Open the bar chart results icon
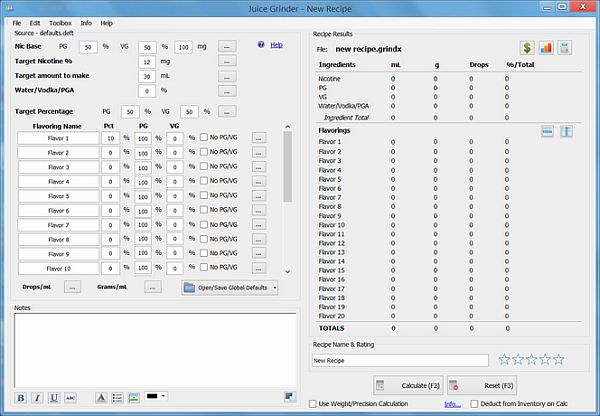The height and width of the screenshot is (416, 600). pyautogui.click(x=546, y=48)
